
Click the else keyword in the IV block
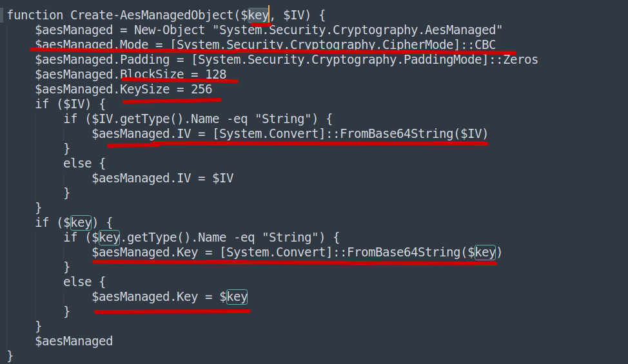click(77, 164)
